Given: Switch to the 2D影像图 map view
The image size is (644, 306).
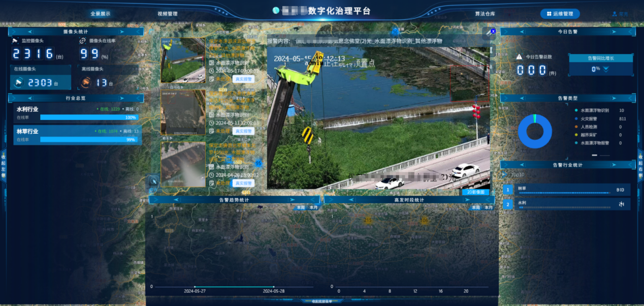Looking at the screenshot, I should point(476,192).
